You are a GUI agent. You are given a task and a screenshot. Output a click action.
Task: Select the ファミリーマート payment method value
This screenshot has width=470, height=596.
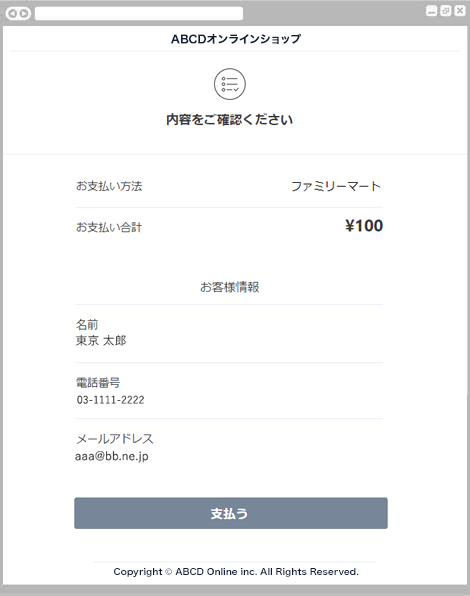pos(336,186)
